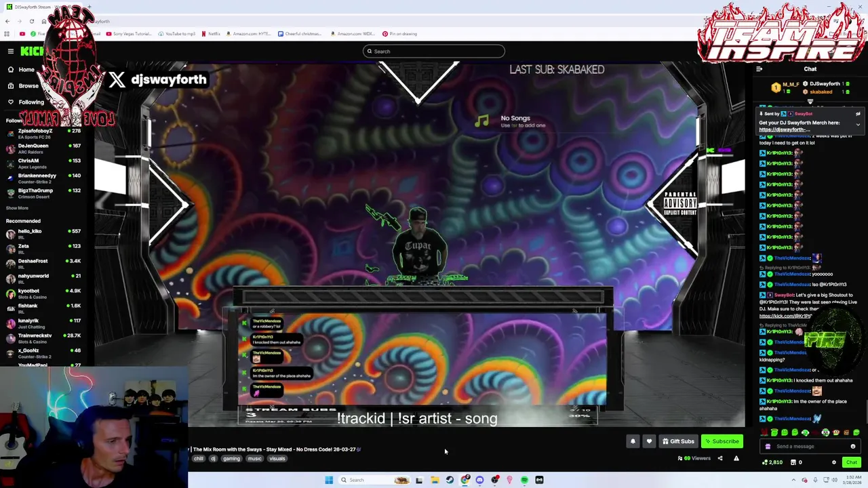Collapse the chat panel
This screenshot has width=868, height=488.
tap(759, 69)
